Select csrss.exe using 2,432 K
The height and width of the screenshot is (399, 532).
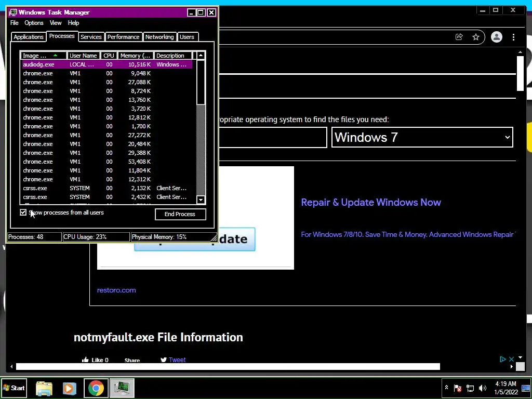(x=107, y=197)
